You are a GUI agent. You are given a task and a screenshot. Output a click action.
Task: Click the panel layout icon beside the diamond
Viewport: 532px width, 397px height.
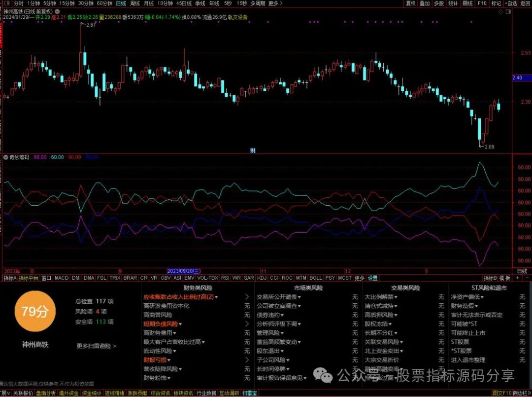click(508, 11)
